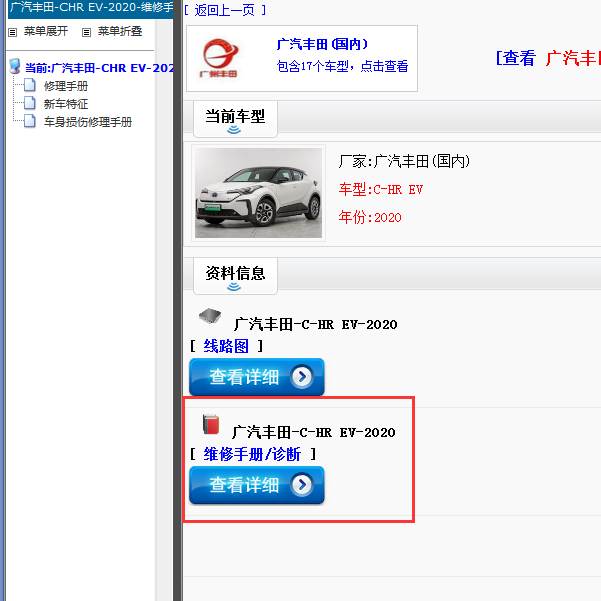601x601 pixels.
Task: Click the 菜单折叠 list icon
Action: (87, 33)
